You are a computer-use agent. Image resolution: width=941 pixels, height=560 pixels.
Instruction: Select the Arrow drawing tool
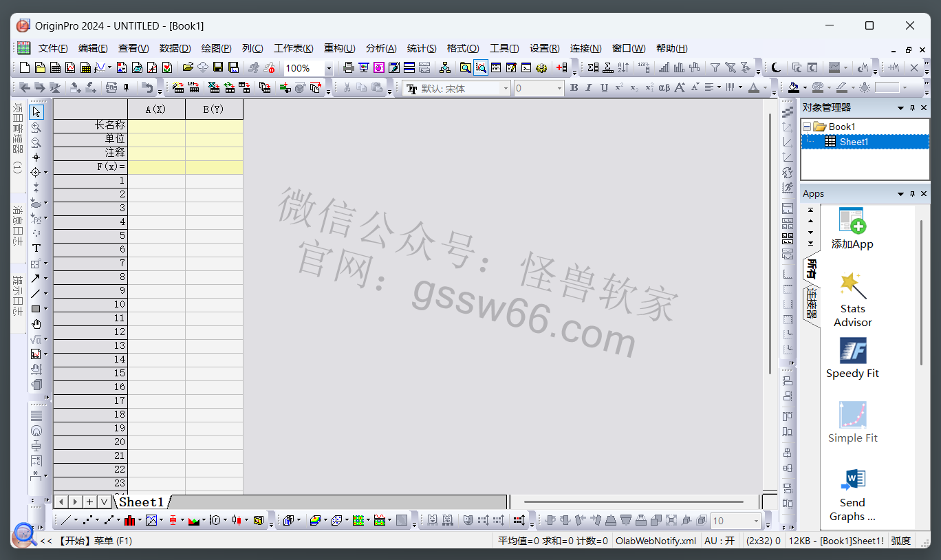pos(36,278)
